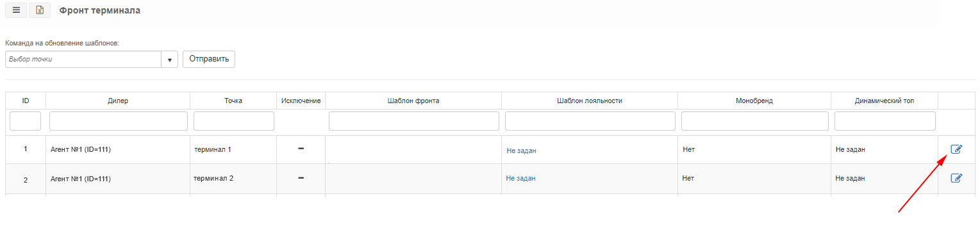The width and height of the screenshot is (980, 237).
Task: Focus the Выбор точки combo field
Action: click(x=83, y=60)
